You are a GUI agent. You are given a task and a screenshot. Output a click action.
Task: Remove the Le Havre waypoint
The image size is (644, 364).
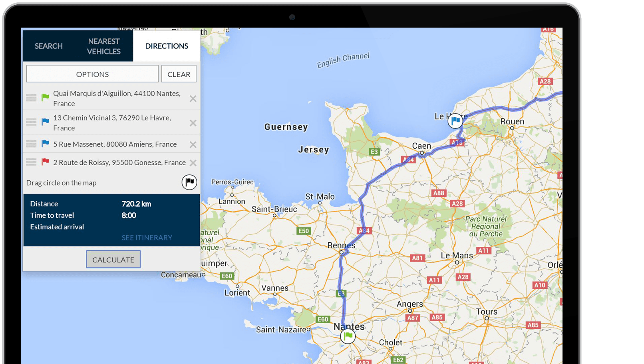193,123
